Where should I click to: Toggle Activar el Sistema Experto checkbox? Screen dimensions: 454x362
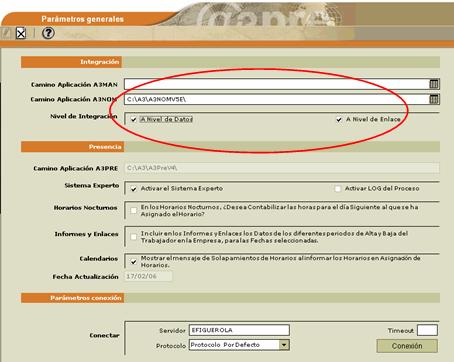134,189
